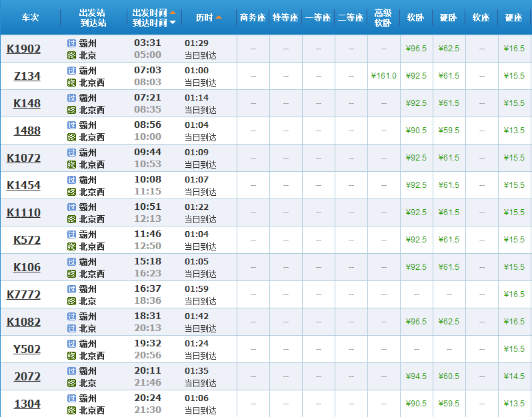The height and width of the screenshot is (417, 532).
Task: Open train 2072 link
Action: click(x=27, y=376)
